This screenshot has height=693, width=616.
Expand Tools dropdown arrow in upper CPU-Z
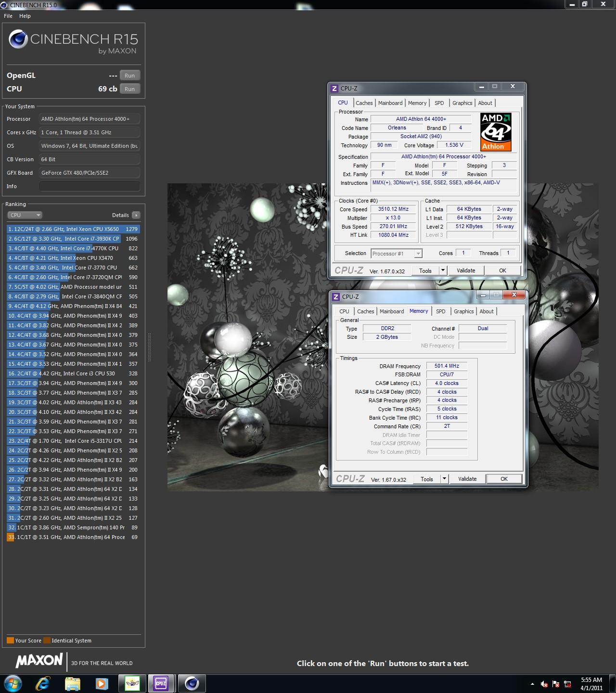[x=443, y=271]
